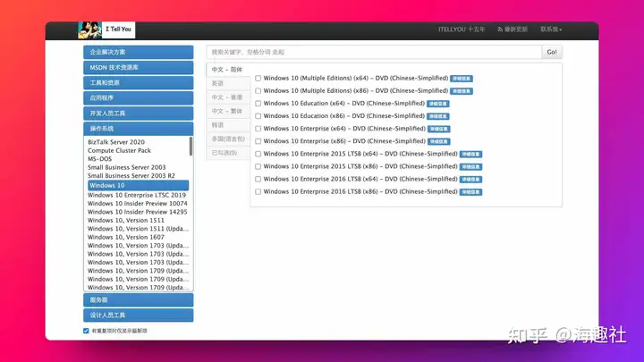Uncheck 有重复项时仅显示最新项 checkbox
644x362 pixels.
point(87,331)
